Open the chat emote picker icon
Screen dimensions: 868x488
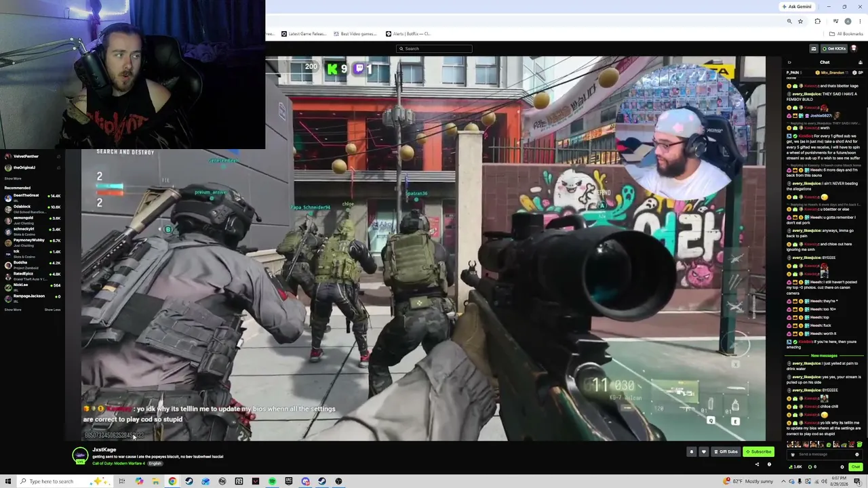coord(856,454)
